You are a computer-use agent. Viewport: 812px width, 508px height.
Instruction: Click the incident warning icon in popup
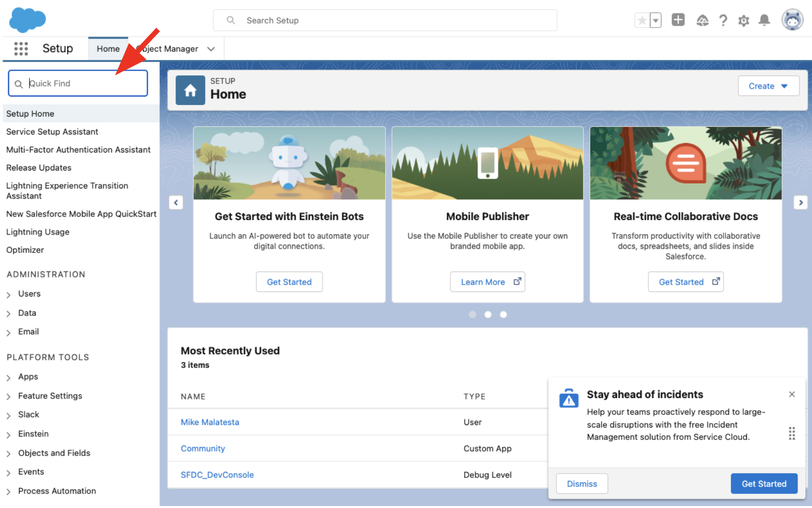(x=568, y=398)
